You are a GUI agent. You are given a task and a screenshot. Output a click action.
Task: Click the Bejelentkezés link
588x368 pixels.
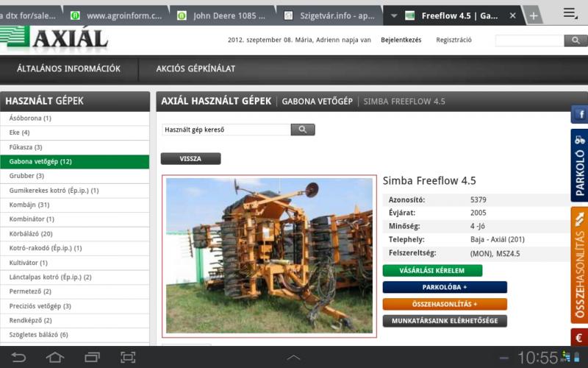point(401,40)
